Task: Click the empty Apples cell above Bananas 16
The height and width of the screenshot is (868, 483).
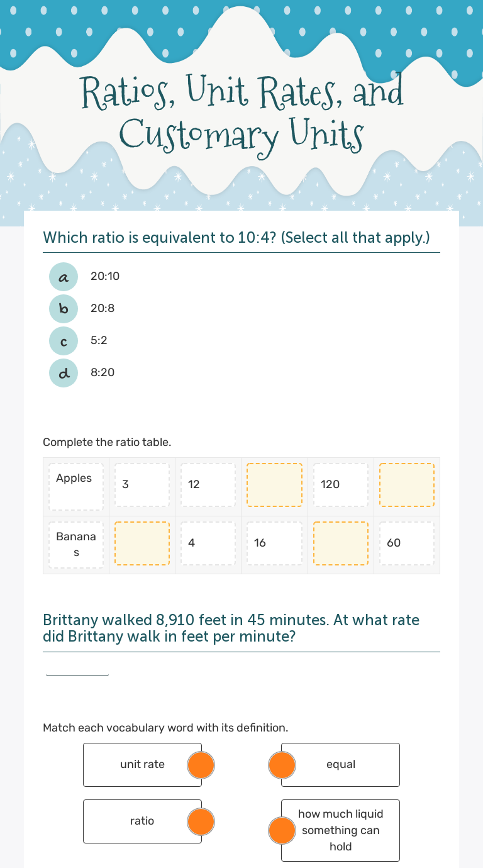Action: pos(274,485)
